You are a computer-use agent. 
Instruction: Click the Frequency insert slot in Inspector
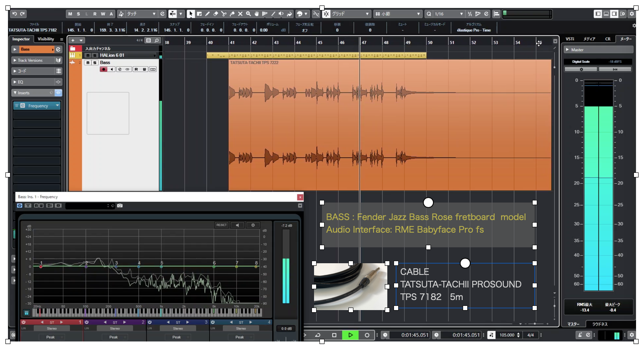coord(37,106)
